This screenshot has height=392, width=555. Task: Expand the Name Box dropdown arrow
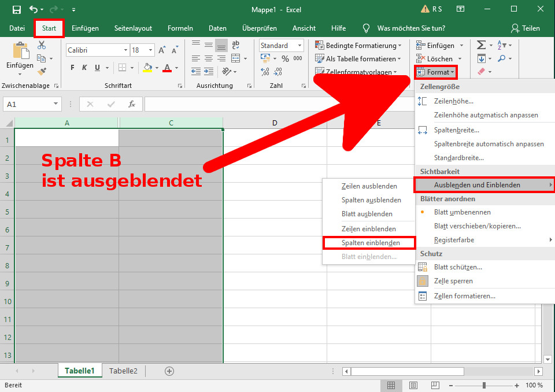coord(56,105)
